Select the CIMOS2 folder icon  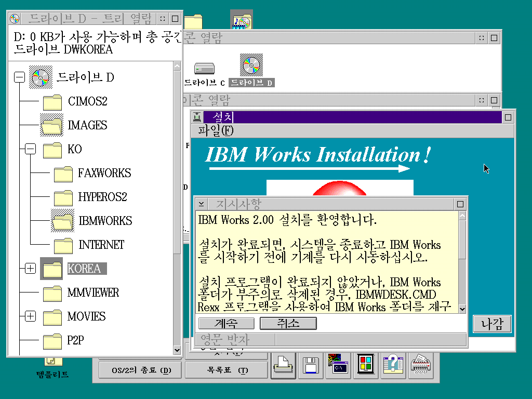tap(52, 102)
